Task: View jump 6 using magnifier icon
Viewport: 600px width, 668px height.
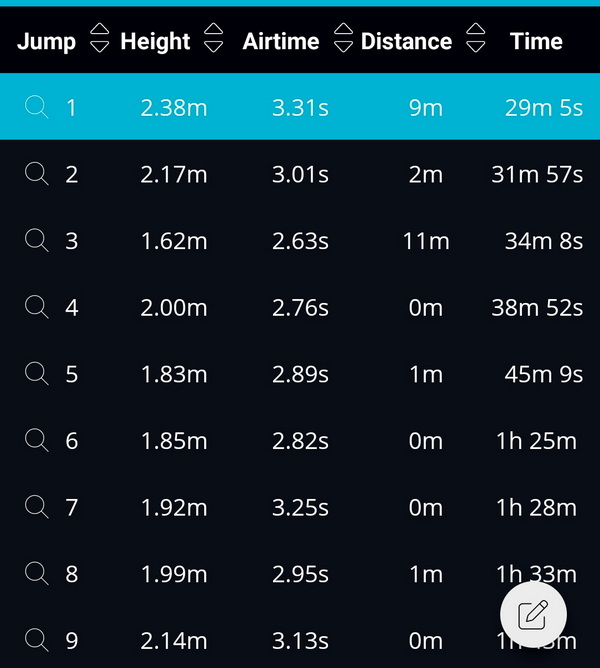Action: click(x=37, y=440)
